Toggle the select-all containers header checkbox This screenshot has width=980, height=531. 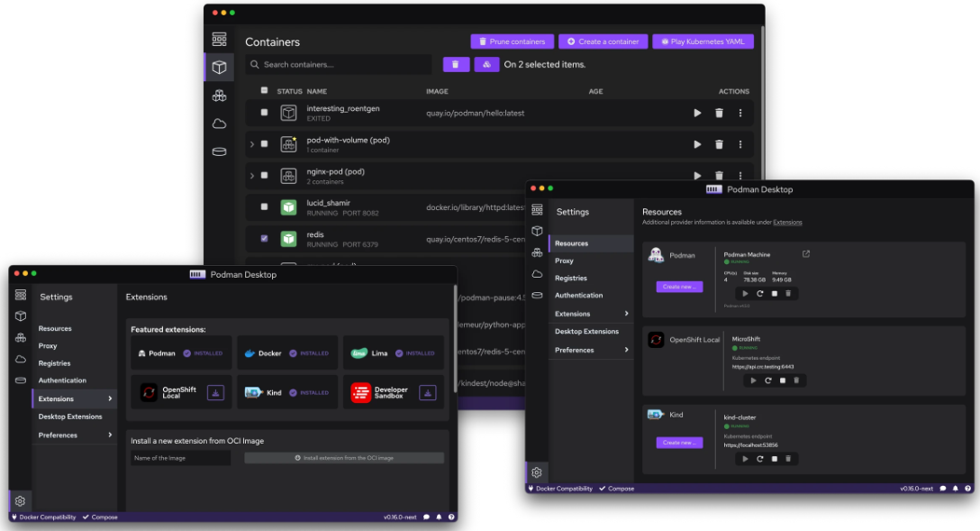(265, 91)
